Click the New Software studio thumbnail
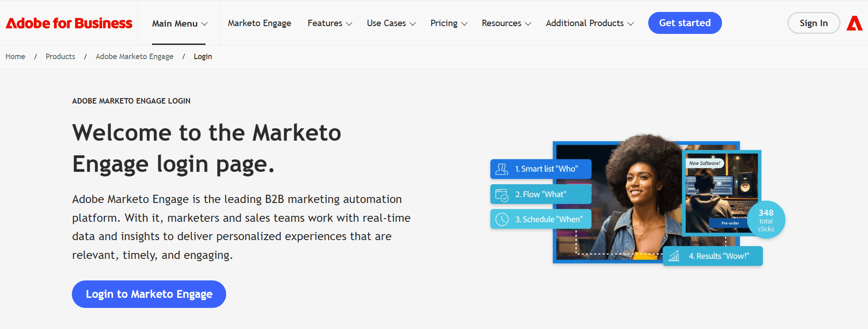The width and height of the screenshot is (868, 329). (722, 193)
